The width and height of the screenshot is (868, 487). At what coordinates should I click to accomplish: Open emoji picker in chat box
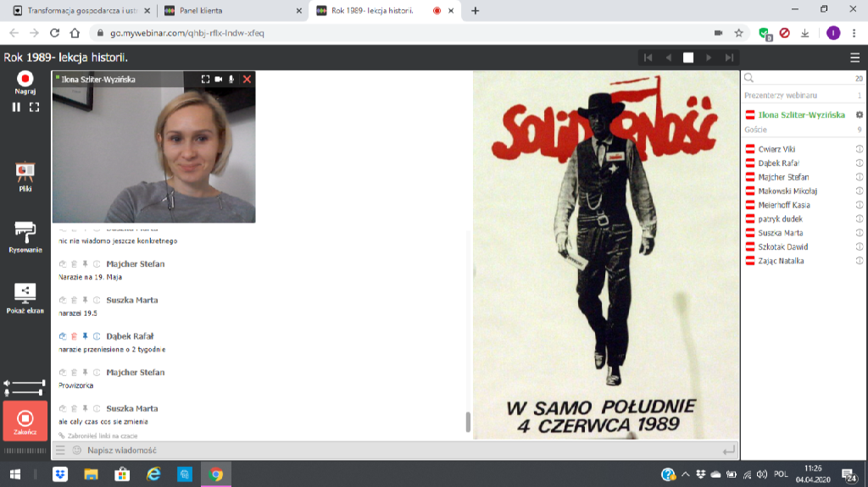pos(76,451)
